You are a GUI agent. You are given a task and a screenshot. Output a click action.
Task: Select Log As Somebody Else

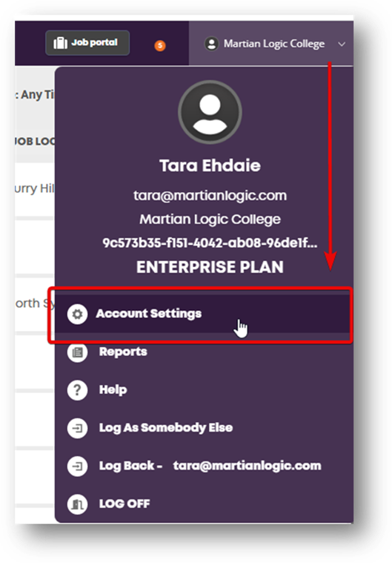tap(166, 428)
